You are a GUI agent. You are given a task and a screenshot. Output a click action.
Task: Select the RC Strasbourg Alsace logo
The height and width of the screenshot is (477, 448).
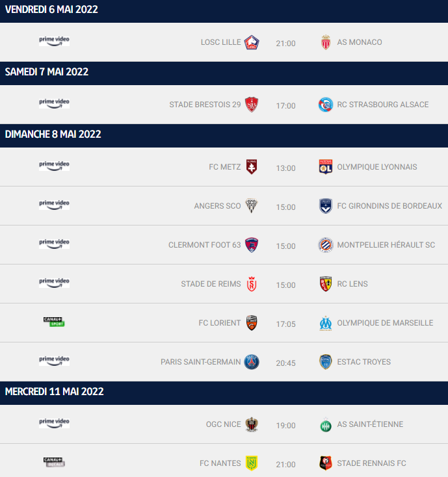tap(326, 105)
